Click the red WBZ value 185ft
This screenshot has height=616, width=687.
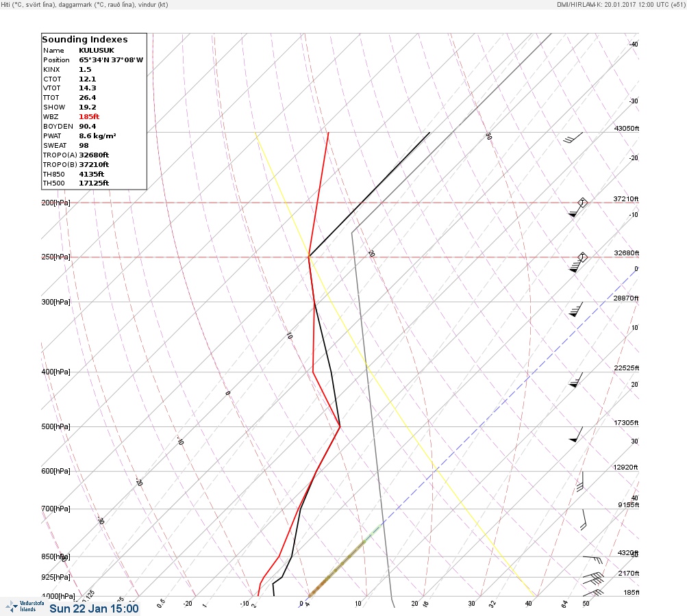[89, 117]
